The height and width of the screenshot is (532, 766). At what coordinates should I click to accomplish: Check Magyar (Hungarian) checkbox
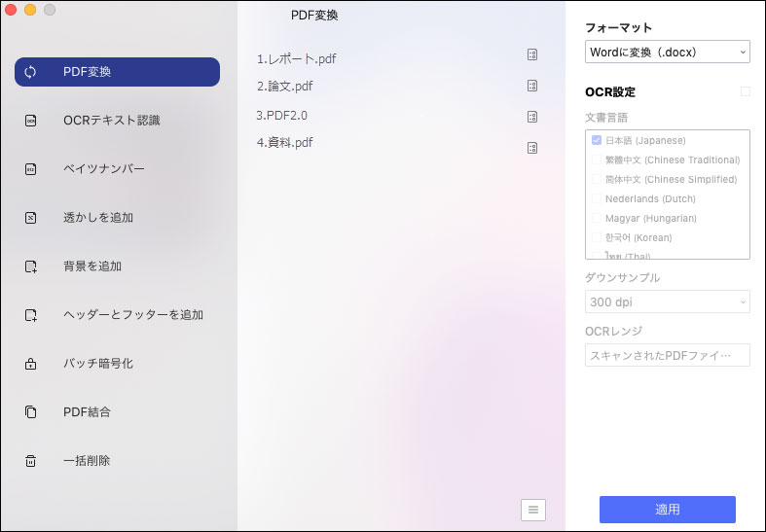point(596,218)
